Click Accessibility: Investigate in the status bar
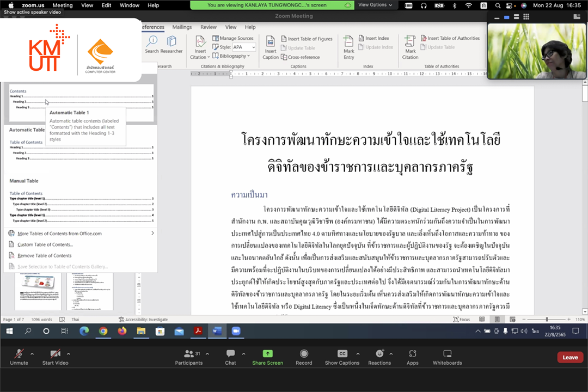 pyautogui.click(x=143, y=319)
